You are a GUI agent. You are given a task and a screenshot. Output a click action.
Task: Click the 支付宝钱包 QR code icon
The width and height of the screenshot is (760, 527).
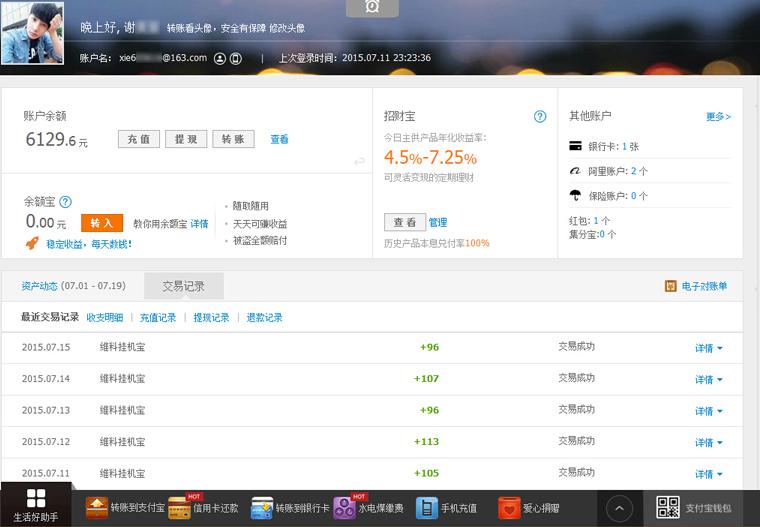pos(668,508)
